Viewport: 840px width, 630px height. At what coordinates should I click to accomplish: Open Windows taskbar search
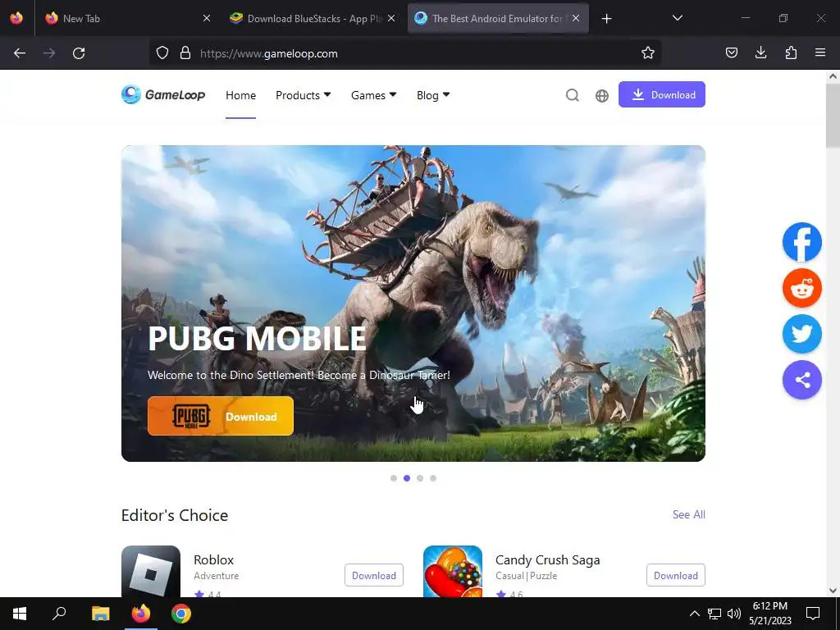(x=59, y=614)
